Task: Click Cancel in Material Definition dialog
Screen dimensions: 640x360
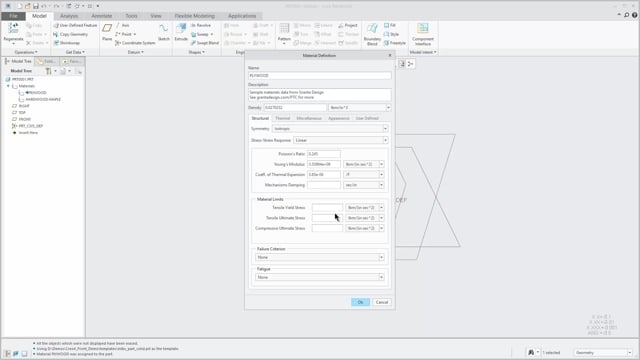Action: [382, 302]
